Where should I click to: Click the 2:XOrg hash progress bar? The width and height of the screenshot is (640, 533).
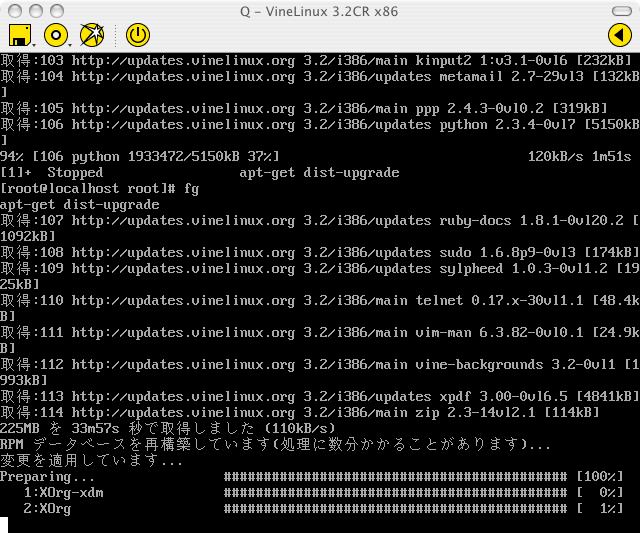[396, 509]
